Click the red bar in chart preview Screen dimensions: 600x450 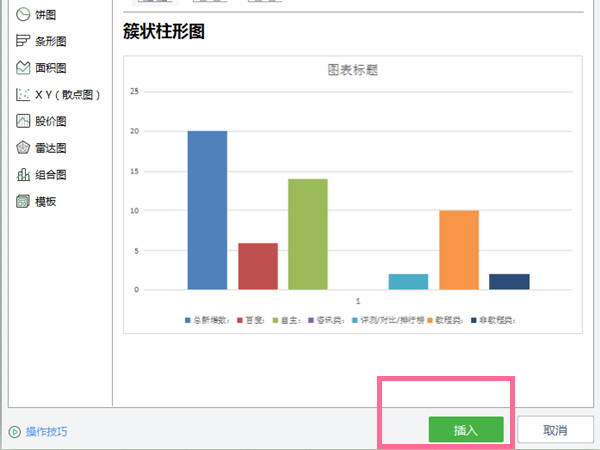point(258,266)
